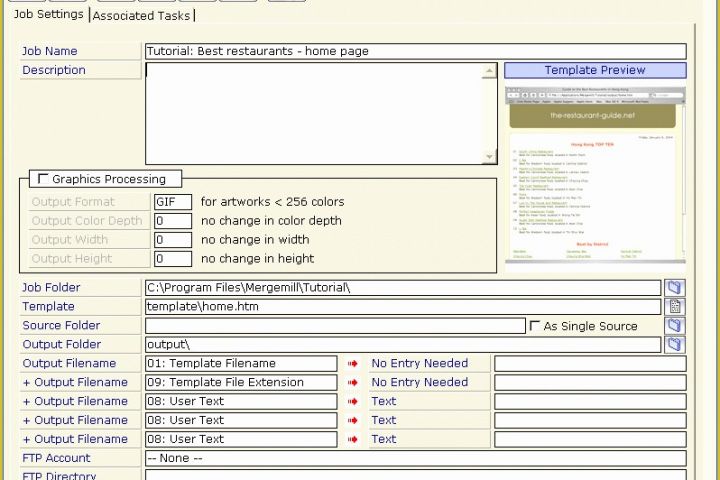Click the 'no change in height' text

[x=257, y=259]
